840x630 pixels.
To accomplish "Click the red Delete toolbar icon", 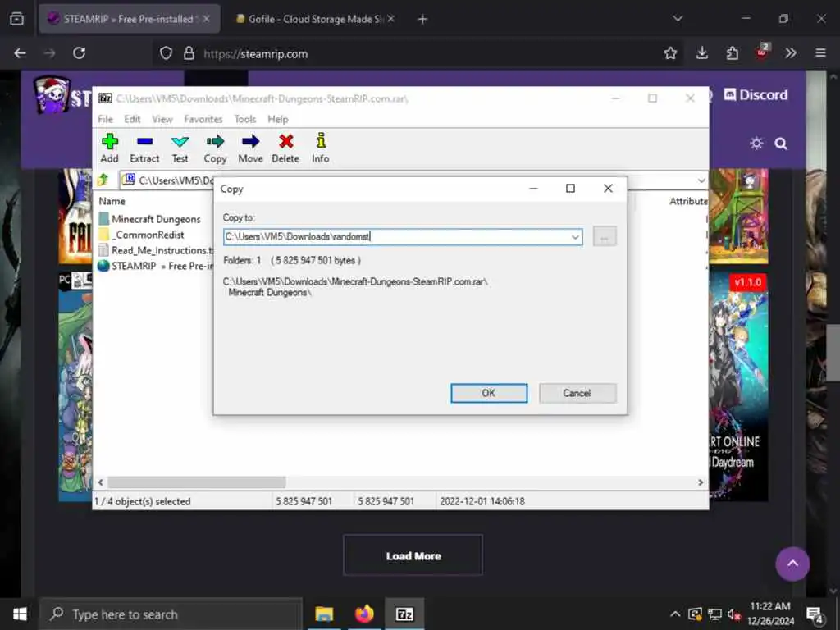I will (x=285, y=148).
